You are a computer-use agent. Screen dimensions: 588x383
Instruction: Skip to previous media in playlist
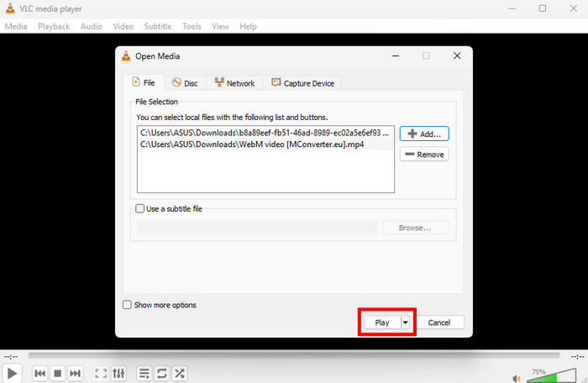[x=39, y=373]
